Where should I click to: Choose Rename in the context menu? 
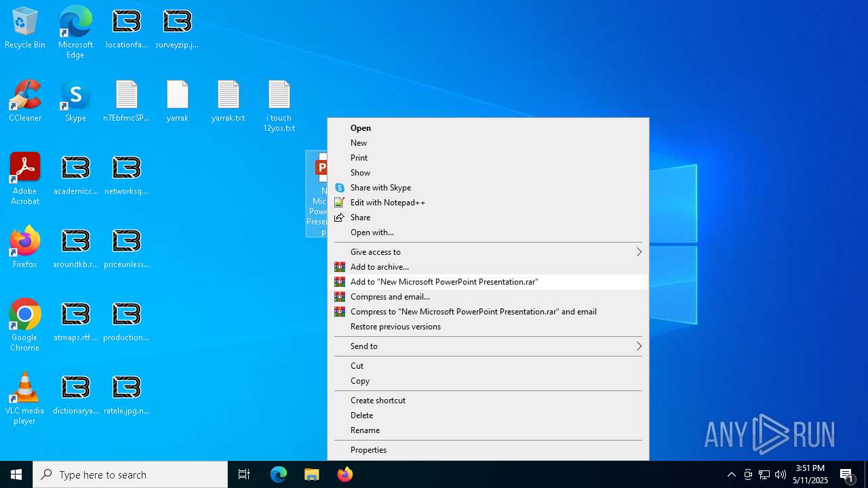coord(488,430)
